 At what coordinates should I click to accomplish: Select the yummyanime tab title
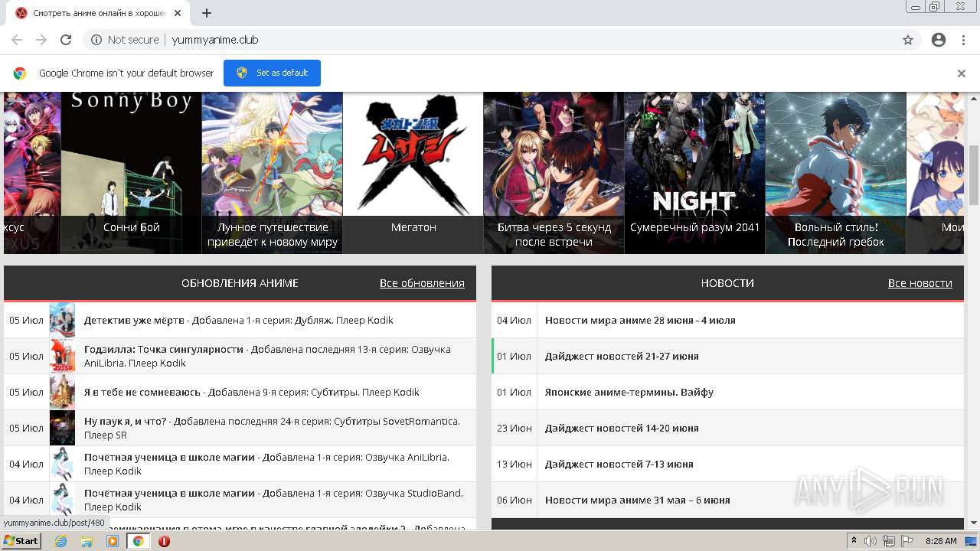click(100, 13)
